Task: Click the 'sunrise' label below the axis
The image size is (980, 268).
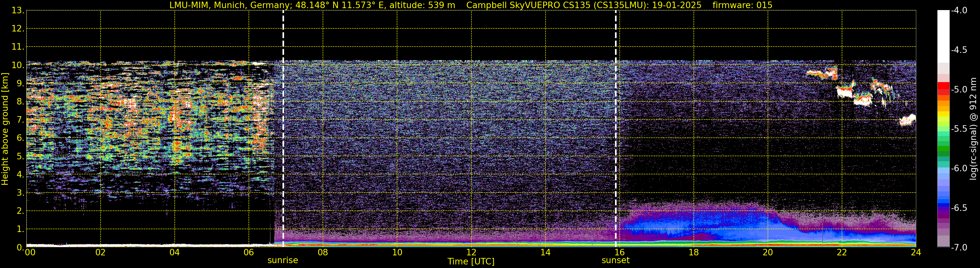Action: (283, 261)
